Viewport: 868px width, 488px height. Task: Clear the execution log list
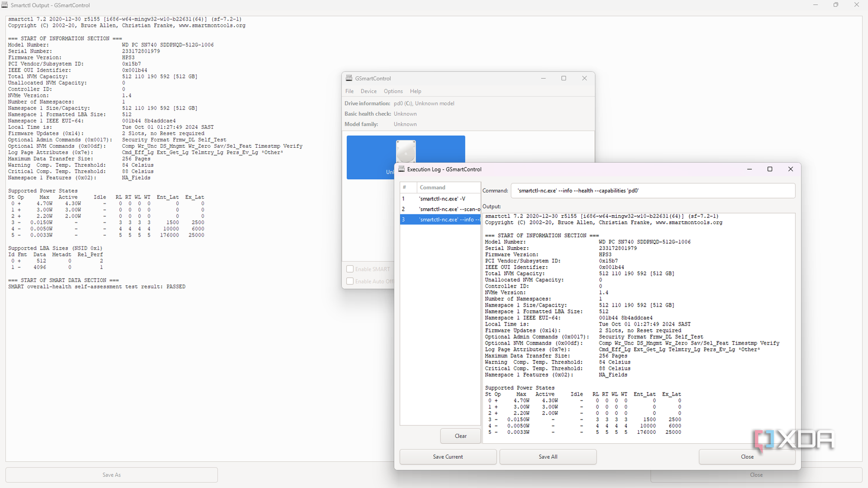(x=460, y=436)
